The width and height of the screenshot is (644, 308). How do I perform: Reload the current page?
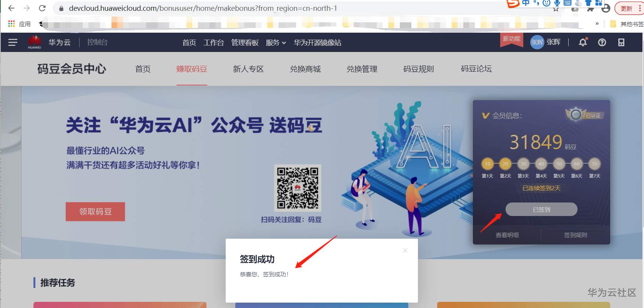[x=42, y=8]
